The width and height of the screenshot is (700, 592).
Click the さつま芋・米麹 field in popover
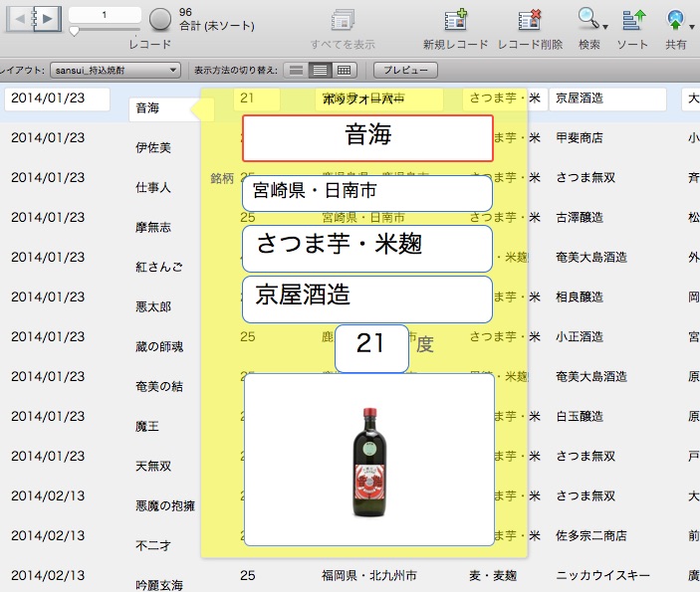click(367, 249)
